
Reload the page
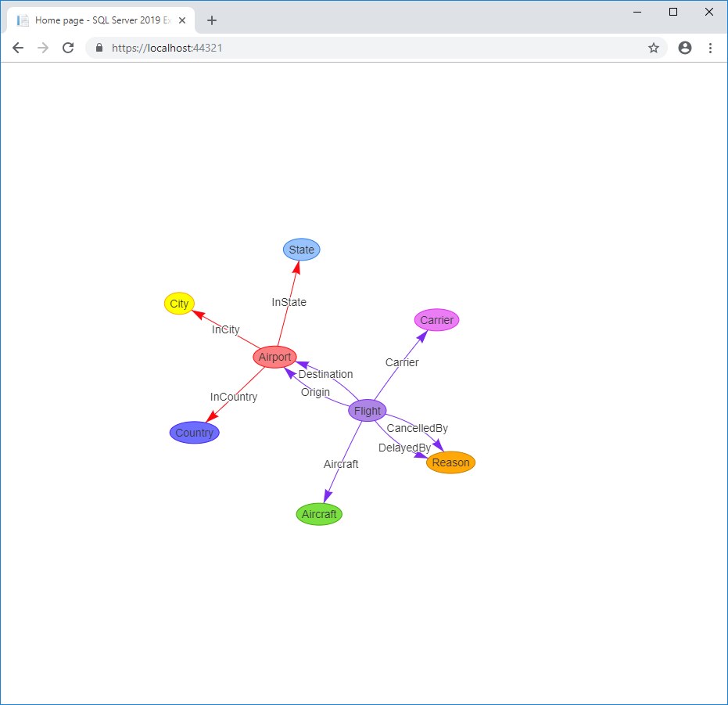click(68, 48)
